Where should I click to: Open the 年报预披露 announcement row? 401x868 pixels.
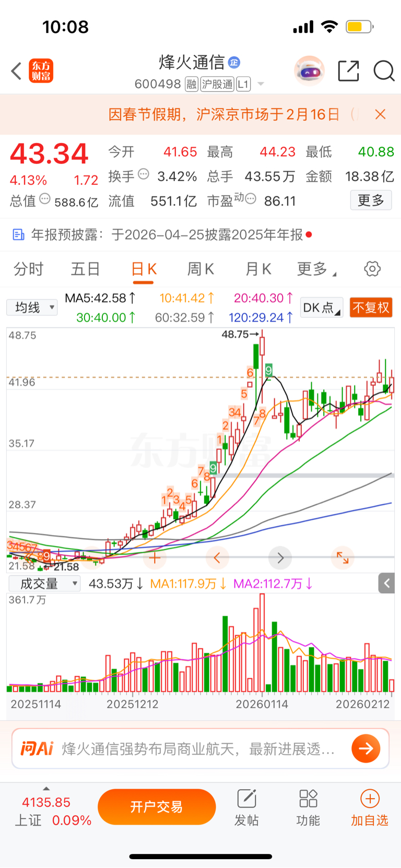200,235
